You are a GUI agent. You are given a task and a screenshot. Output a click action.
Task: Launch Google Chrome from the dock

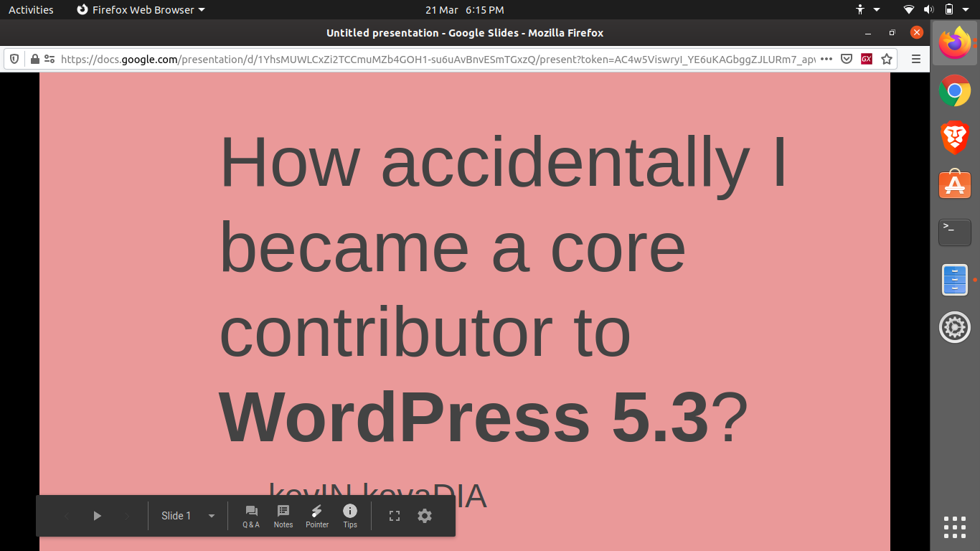(955, 90)
